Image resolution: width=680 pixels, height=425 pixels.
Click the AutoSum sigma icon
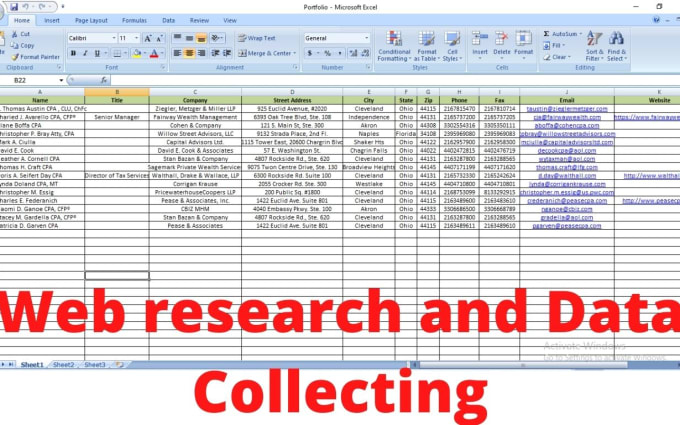click(546, 34)
